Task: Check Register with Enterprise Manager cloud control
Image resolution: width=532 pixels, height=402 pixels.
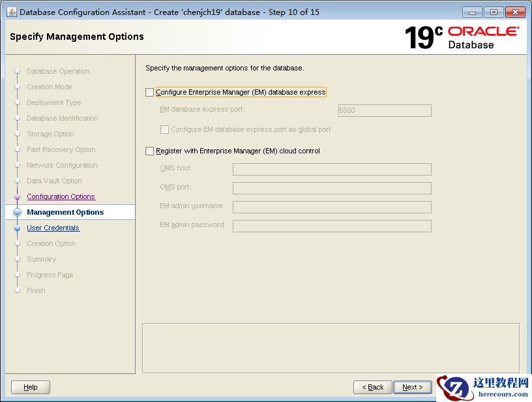Action: pos(150,151)
